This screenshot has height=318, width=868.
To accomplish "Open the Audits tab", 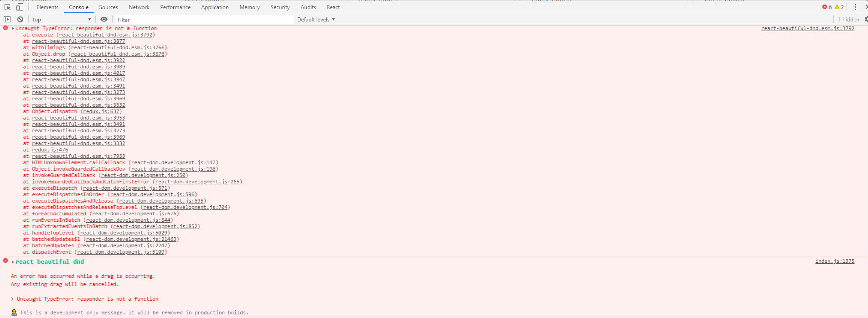I will (308, 7).
